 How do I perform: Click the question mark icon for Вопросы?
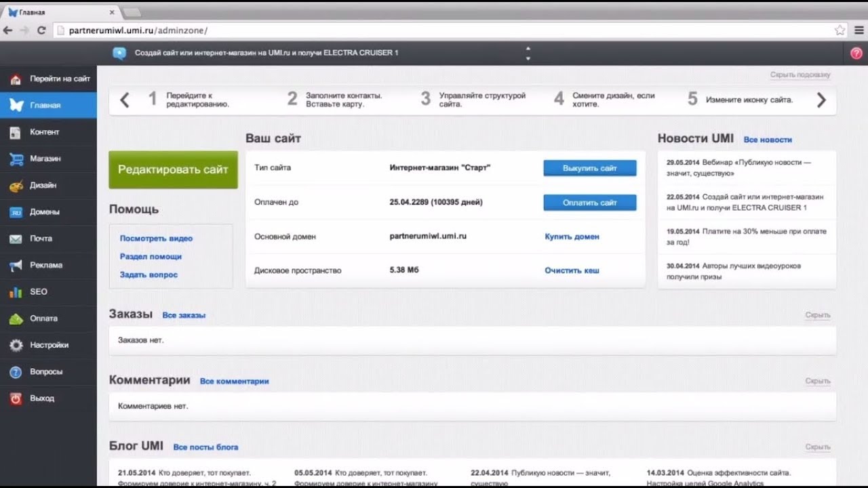click(x=16, y=372)
